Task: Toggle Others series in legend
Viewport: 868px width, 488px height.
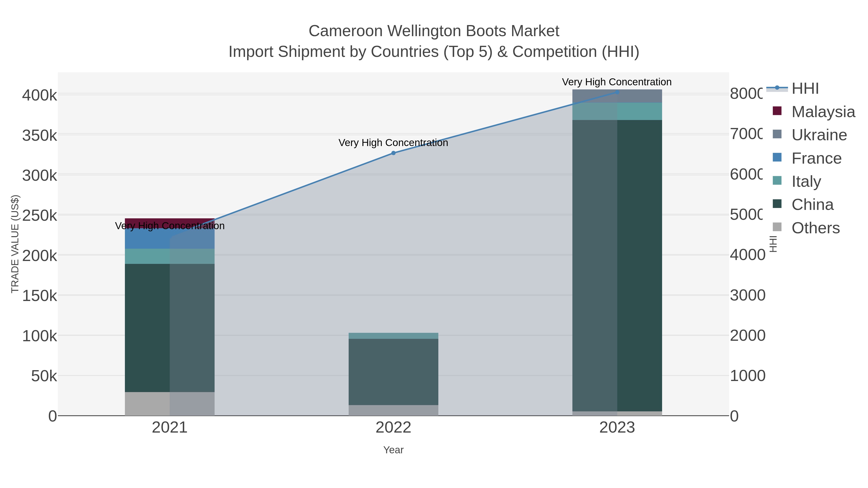Action: [806, 228]
